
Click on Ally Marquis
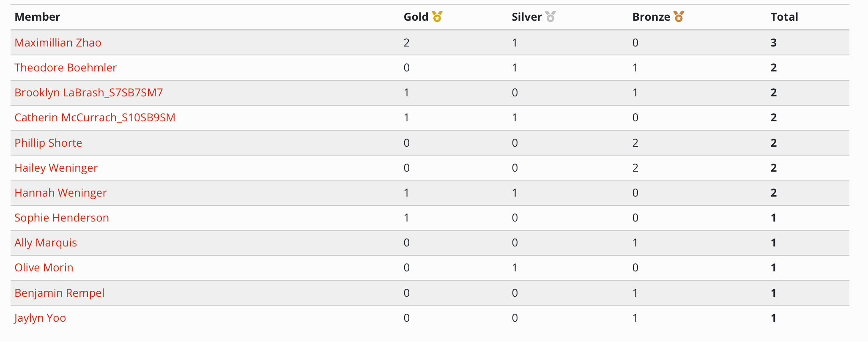click(x=46, y=243)
